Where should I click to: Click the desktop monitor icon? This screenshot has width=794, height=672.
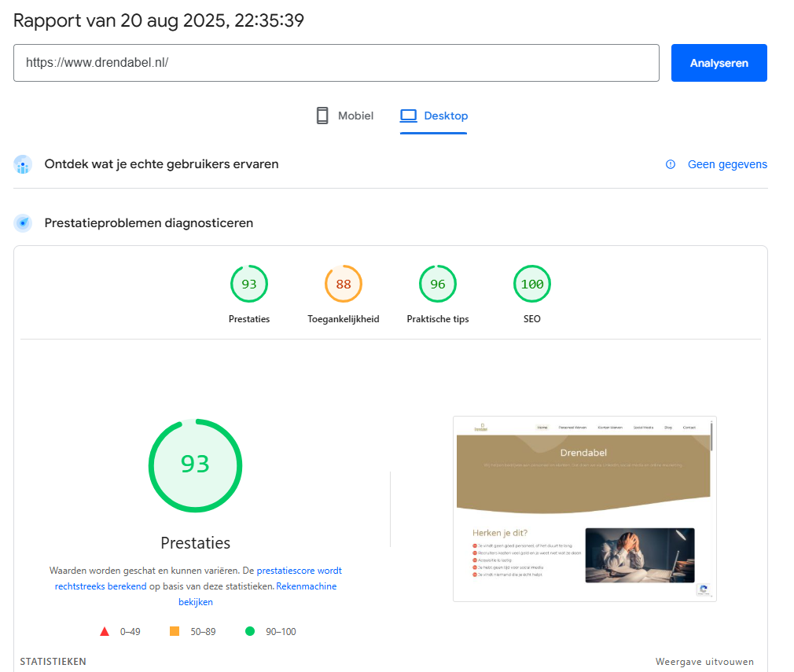[x=408, y=116]
